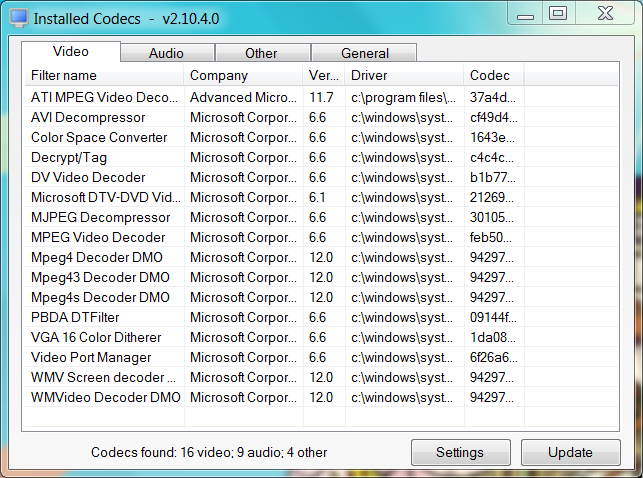Open the Other tab

click(x=262, y=53)
